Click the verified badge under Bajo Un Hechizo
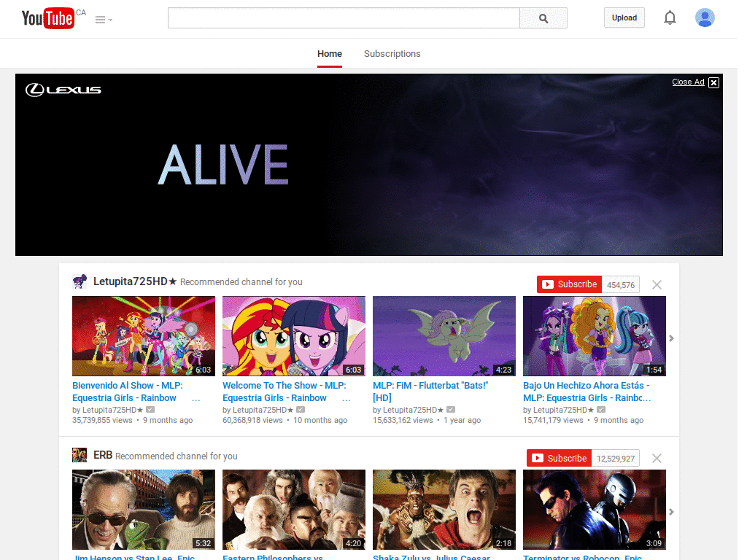 (x=601, y=410)
